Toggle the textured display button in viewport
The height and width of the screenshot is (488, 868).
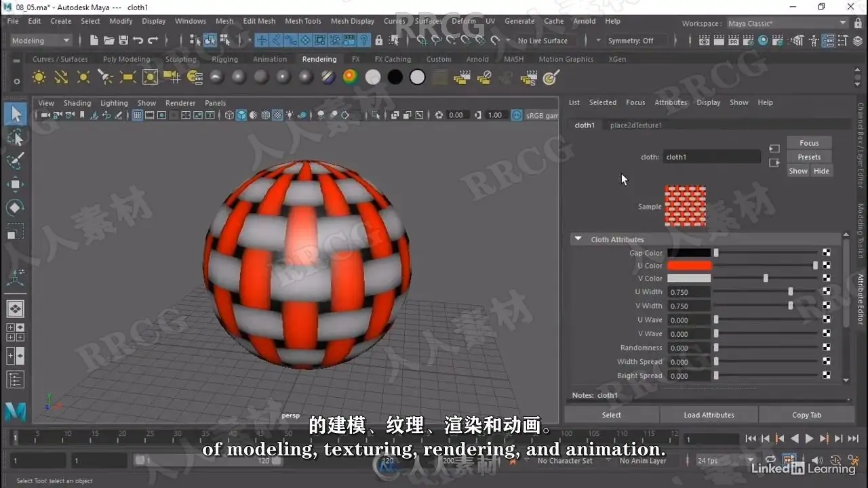coord(277,115)
